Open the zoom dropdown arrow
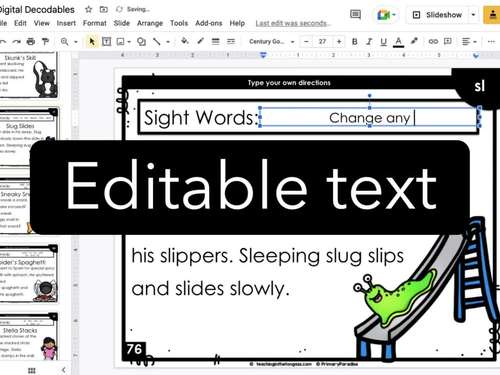500x375 pixels. (x=76, y=42)
